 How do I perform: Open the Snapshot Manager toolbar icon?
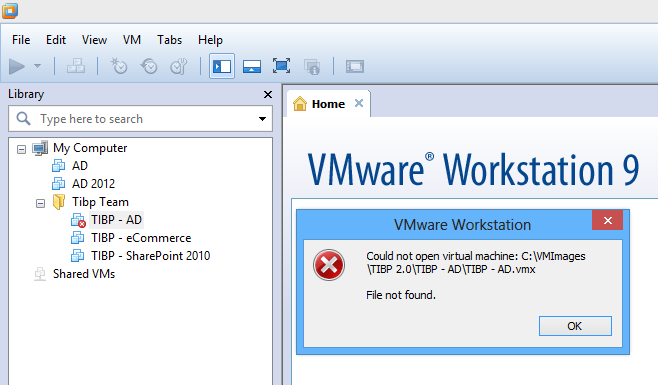[x=179, y=66]
